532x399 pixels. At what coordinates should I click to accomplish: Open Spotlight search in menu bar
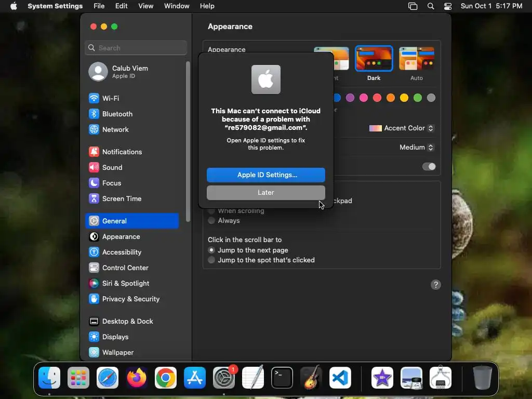point(431,6)
